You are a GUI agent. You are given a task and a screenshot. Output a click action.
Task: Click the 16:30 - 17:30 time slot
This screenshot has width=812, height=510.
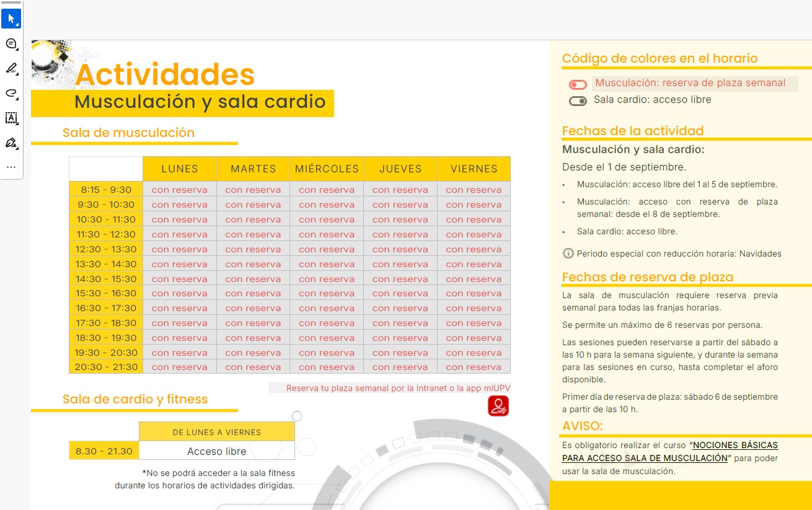[x=106, y=308]
